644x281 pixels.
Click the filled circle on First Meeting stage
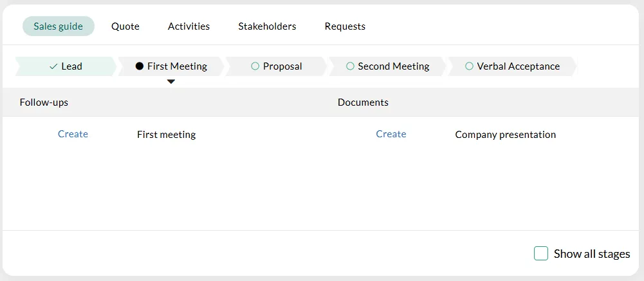140,66
